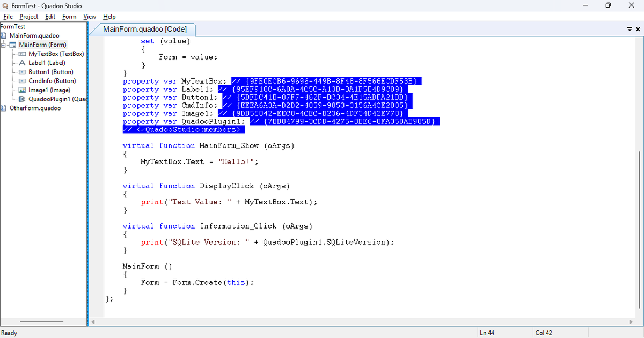The image size is (644, 338).
Task: Select Label1 (Label) in the tree
Action: [47, 63]
